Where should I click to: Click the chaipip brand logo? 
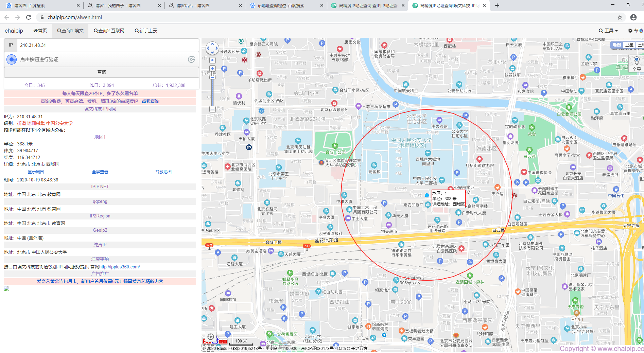(x=14, y=31)
